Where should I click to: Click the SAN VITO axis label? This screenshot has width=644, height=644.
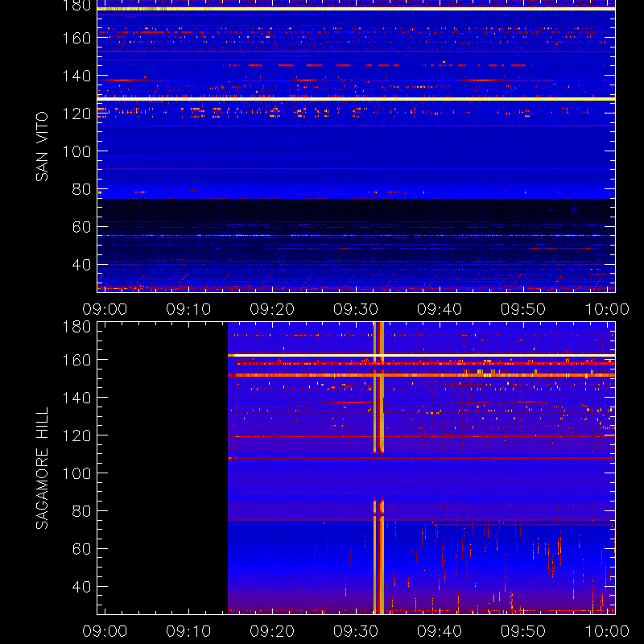(x=42, y=147)
